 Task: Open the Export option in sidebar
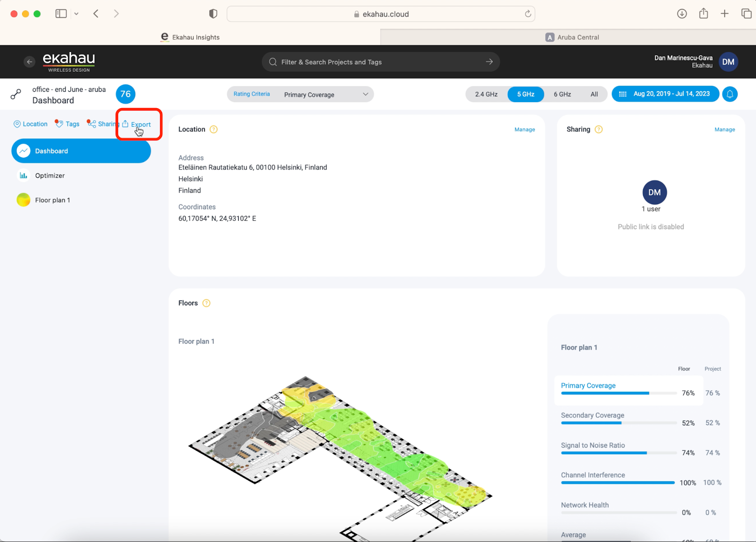(137, 124)
